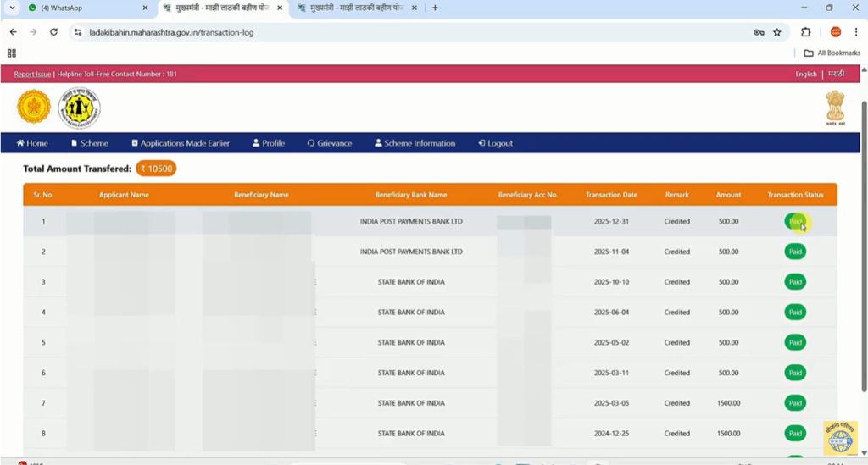Click the browser back arrow
This screenshot has height=465, width=868.
pyautogui.click(x=13, y=32)
